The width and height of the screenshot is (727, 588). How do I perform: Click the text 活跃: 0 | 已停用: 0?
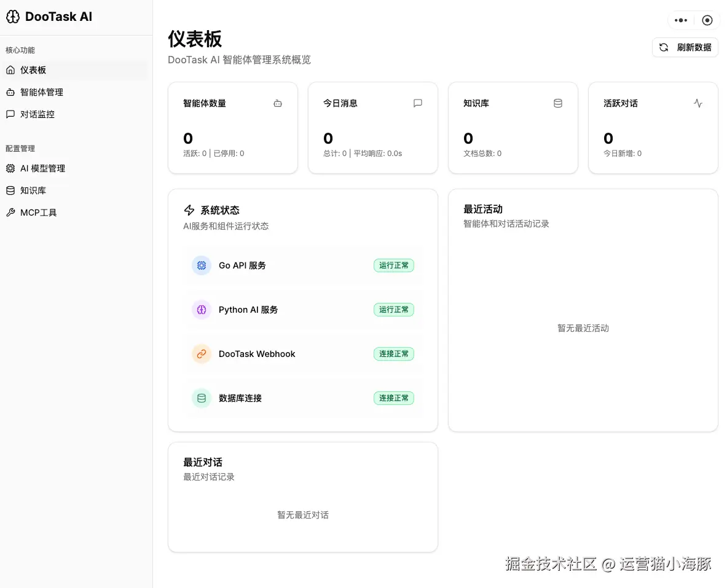click(214, 154)
